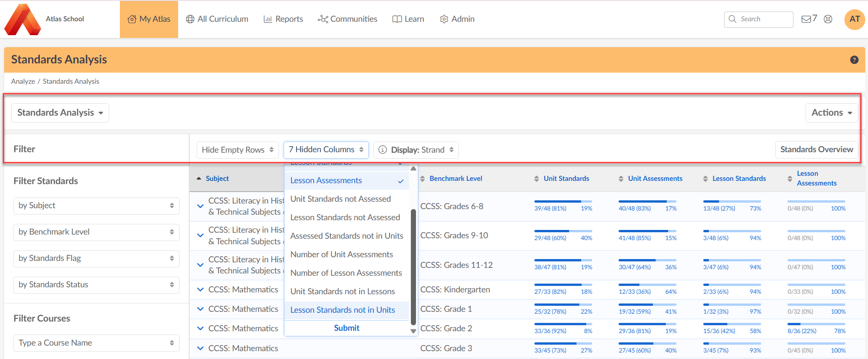Open the Standards Overview button
The height and width of the screenshot is (359, 868).
tap(816, 149)
